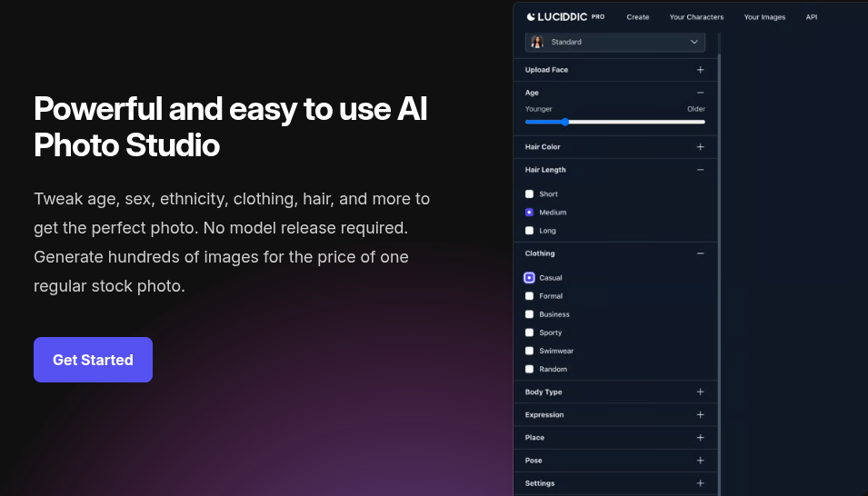Screen dimensions: 868x496
Task: Click the 'Powerful and easy to use AI' headline
Action: 230,108
